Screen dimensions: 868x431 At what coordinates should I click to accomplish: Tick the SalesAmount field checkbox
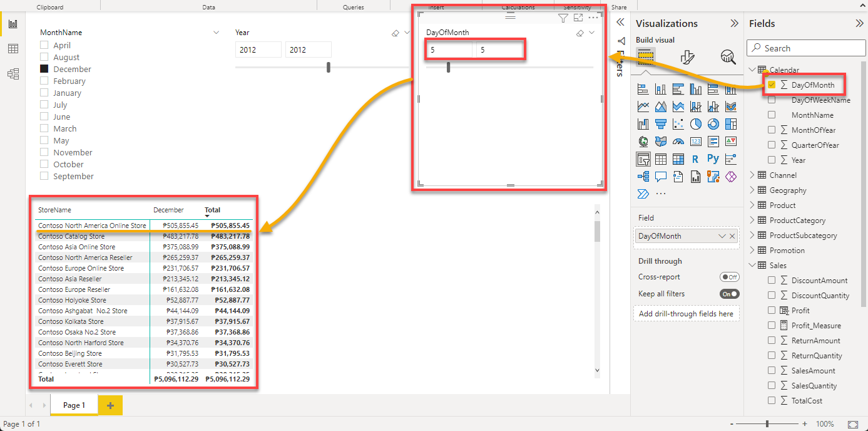pyautogui.click(x=772, y=370)
